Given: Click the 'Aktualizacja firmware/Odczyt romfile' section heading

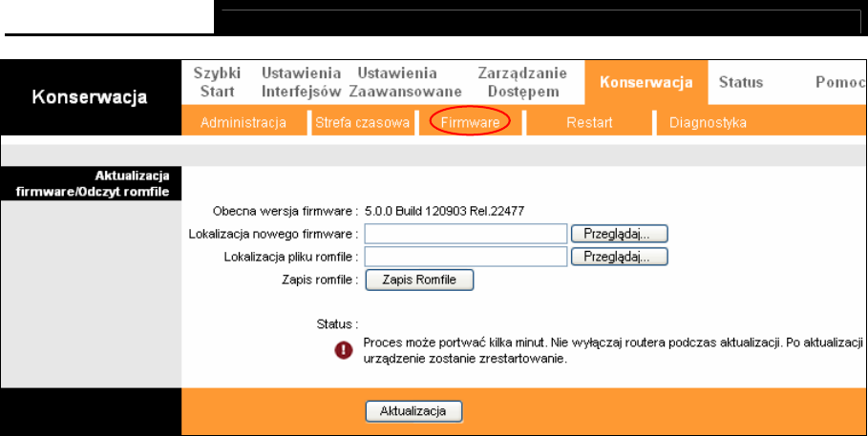Looking at the screenshot, I should tap(93, 184).
